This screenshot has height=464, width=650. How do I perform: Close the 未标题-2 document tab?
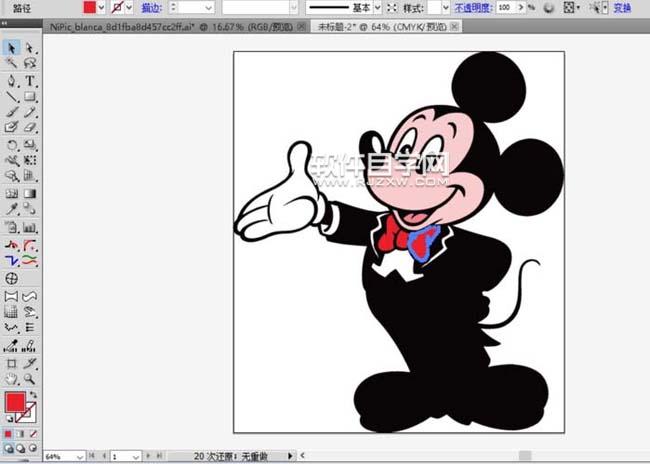point(455,27)
